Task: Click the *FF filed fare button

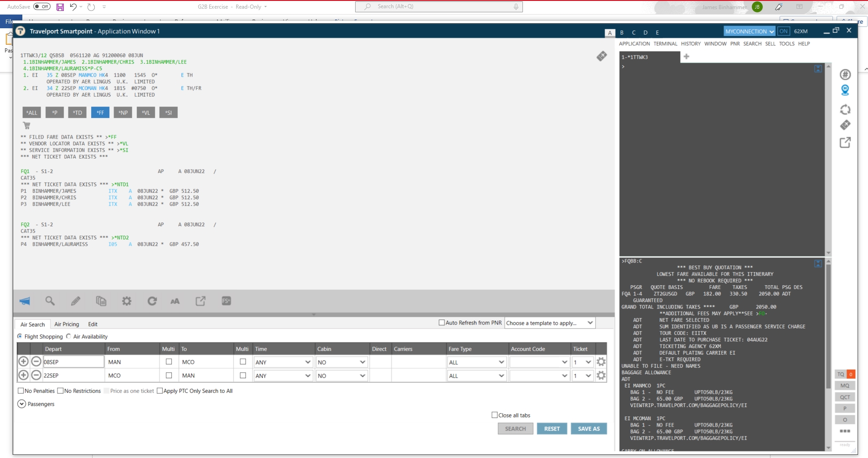Action: (100, 113)
